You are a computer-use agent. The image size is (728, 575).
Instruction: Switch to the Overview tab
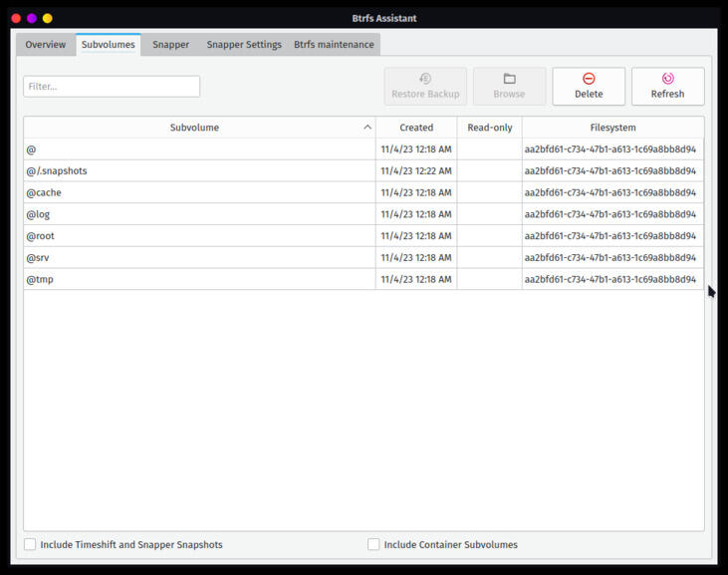46,45
